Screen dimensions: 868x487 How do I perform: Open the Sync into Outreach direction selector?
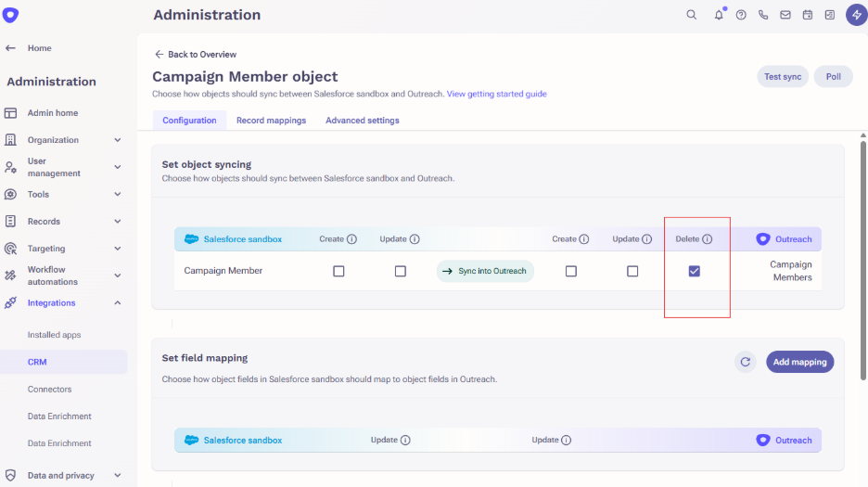pyautogui.click(x=485, y=271)
